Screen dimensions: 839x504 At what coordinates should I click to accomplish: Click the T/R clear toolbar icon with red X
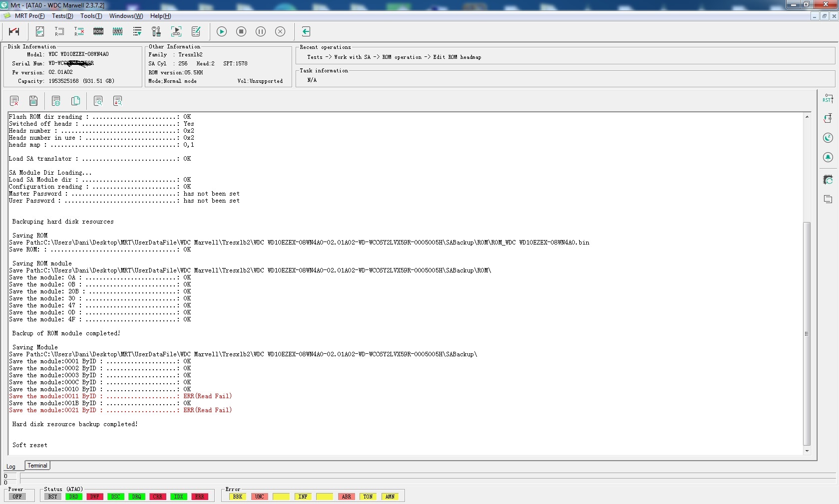(79, 31)
